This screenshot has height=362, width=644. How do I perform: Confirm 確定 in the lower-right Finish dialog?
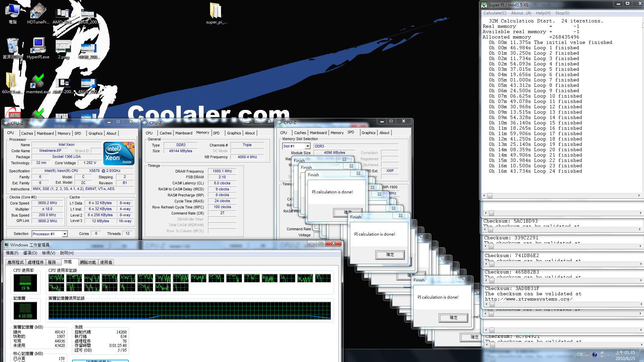tap(453, 318)
